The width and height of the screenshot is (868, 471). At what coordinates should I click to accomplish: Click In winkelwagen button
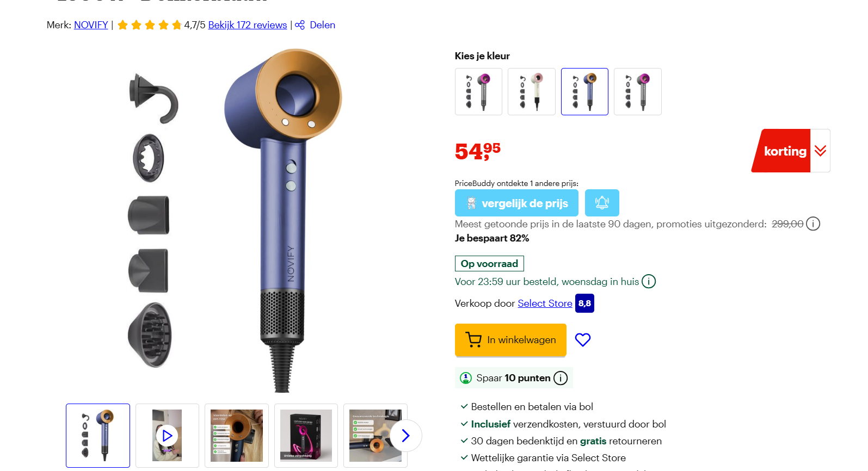[x=510, y=340]
